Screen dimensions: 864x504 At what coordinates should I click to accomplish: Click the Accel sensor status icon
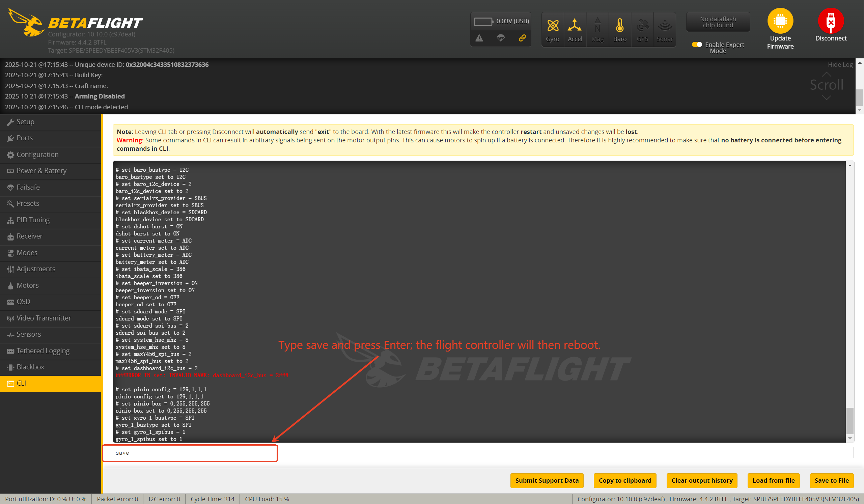(575, 26)
